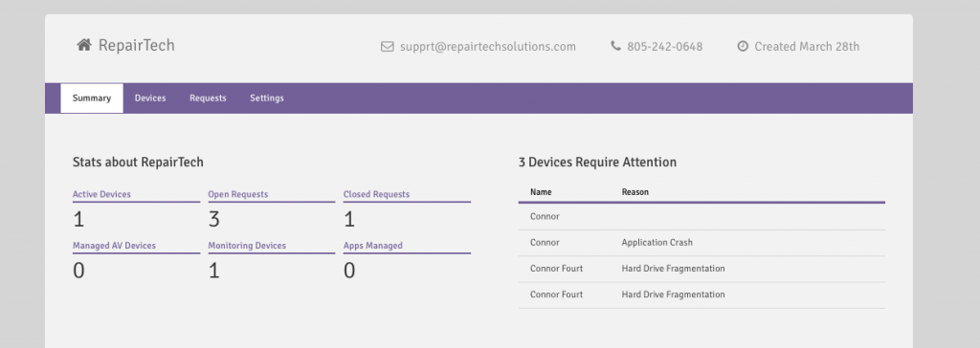Open the Summary tab
Screen dimensions: 980x348
point(92,98)
